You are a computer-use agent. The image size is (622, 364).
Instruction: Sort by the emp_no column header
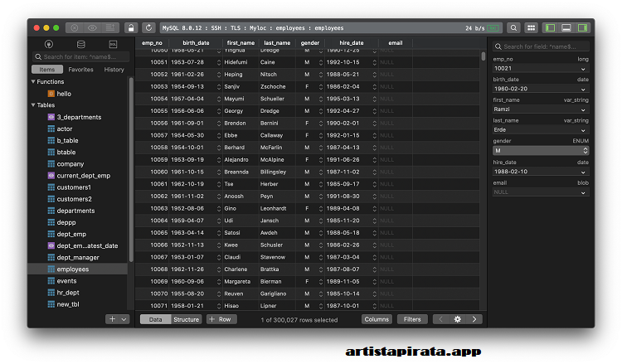click(x=152, y=43)
